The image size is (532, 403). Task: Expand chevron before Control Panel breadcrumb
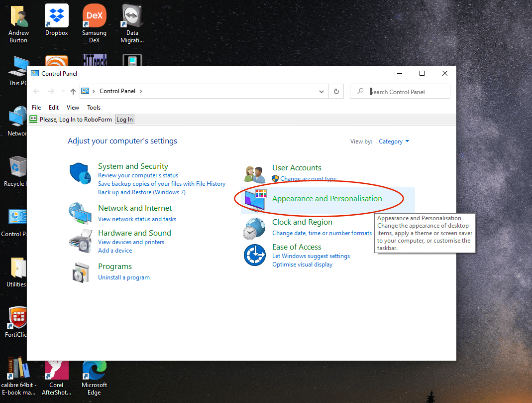coord(94,91)
